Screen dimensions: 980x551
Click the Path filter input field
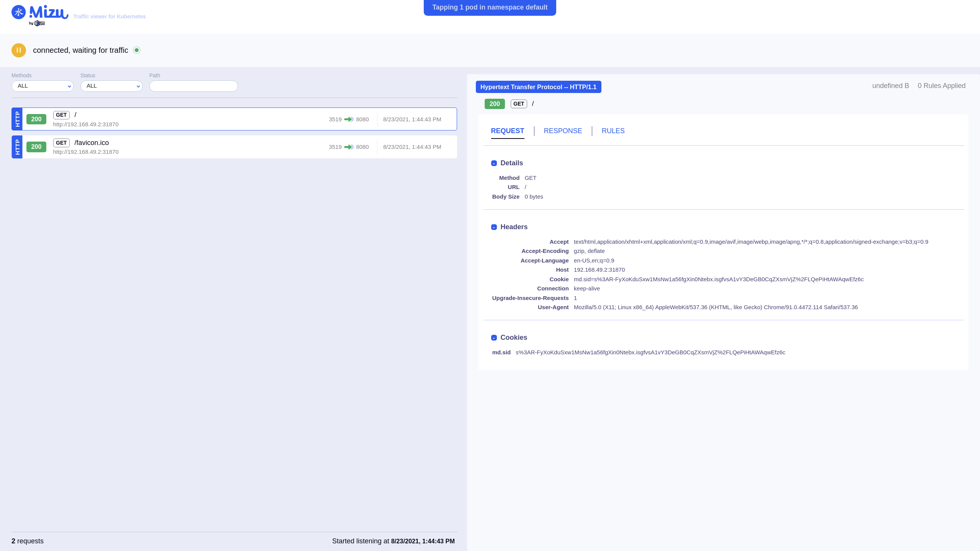tap(193, 86)
